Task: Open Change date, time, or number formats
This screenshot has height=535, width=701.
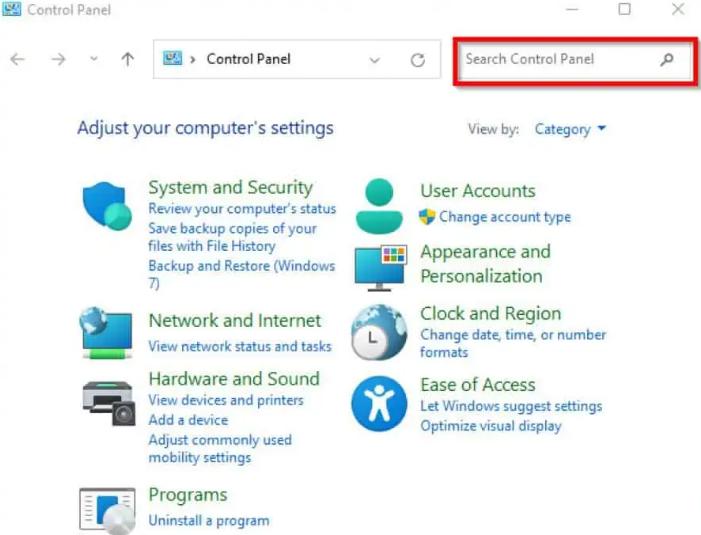Action: [x=513, y=343]
